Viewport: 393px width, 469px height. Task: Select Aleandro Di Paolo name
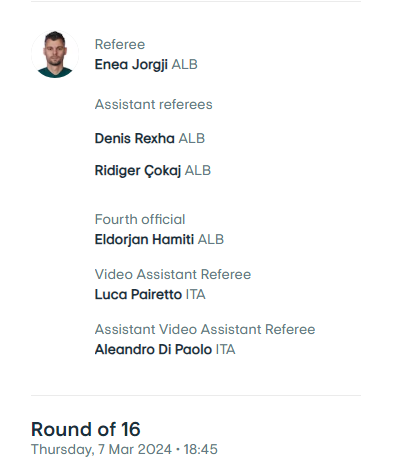point(153,350)
